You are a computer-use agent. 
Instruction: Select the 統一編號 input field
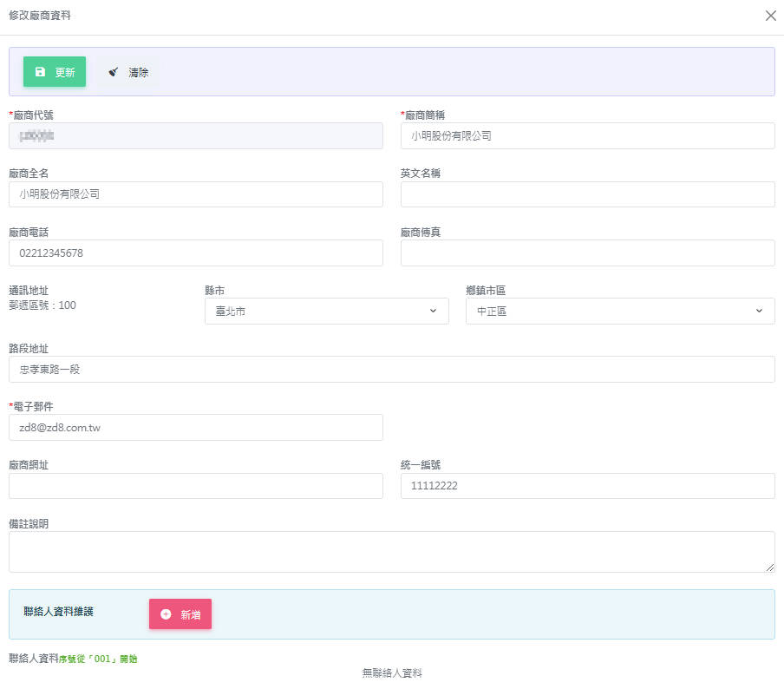coord(587,486)
